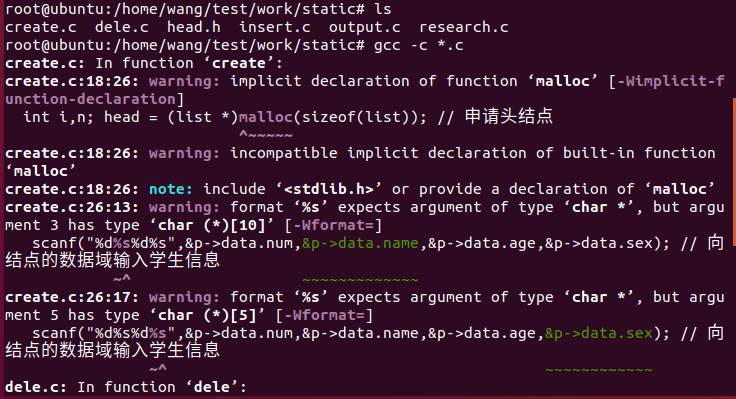Click the '[-Wimplicit-f' warning flag text

point(667,81)
